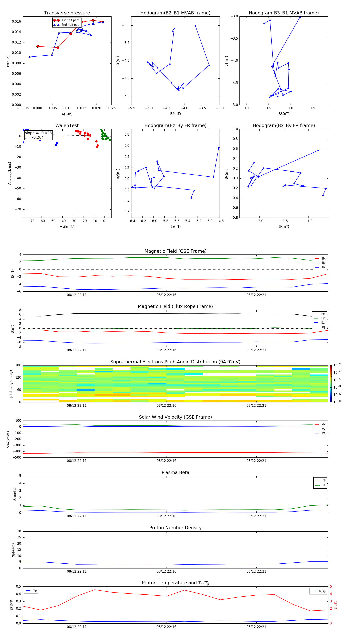The image size is (351, 644).
Task: Click the "Transverse pressure" plot title
Action: click(x=67, y=13)
